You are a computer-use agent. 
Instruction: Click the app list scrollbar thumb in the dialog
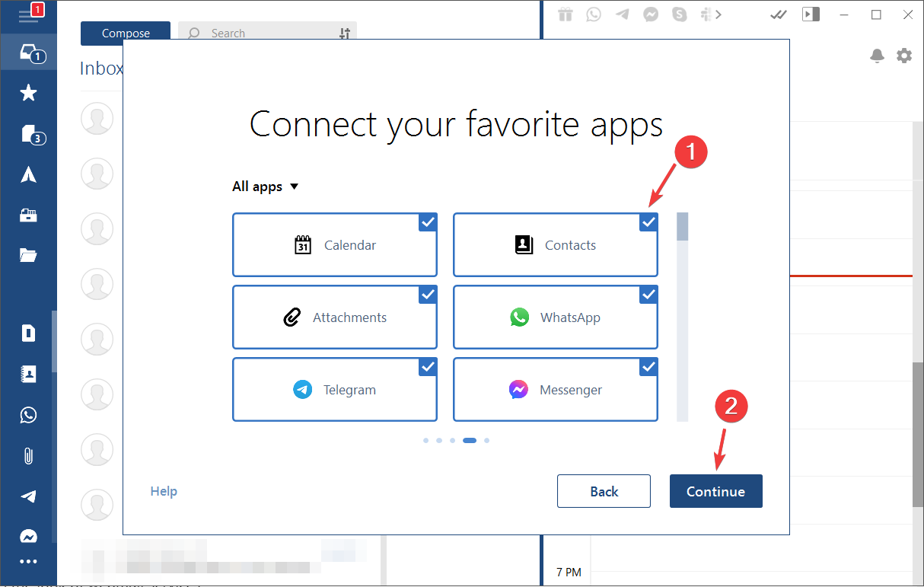[683, 227]
